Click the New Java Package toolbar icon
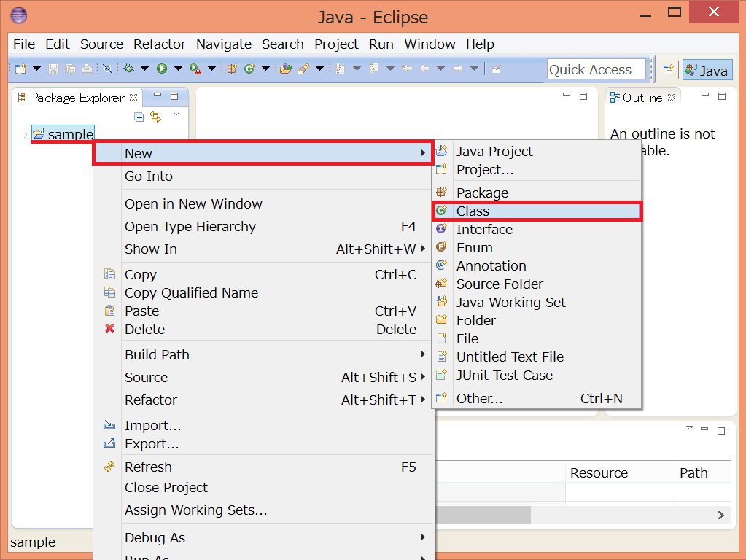Viewport: 746px width, 560px height. click(x=232, y=69)
